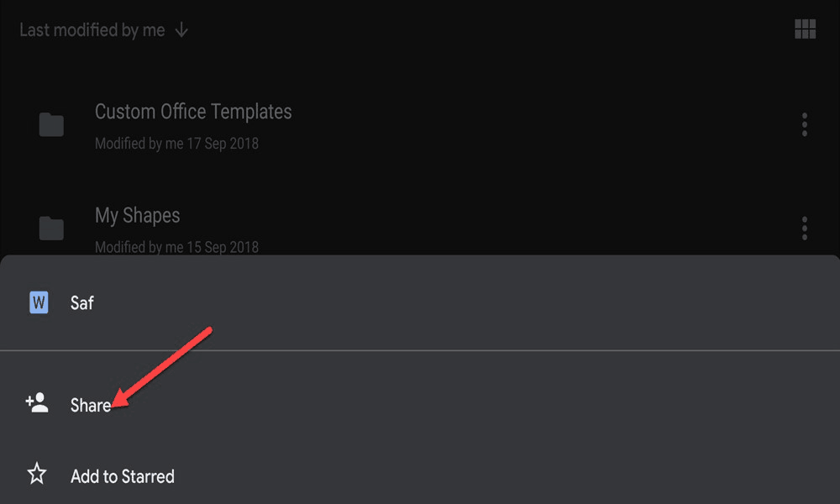The image size is (840, 504).
Task: Click the horizontal divider beneath Saf
Action: pyautogui.click(x=420, y=351)
